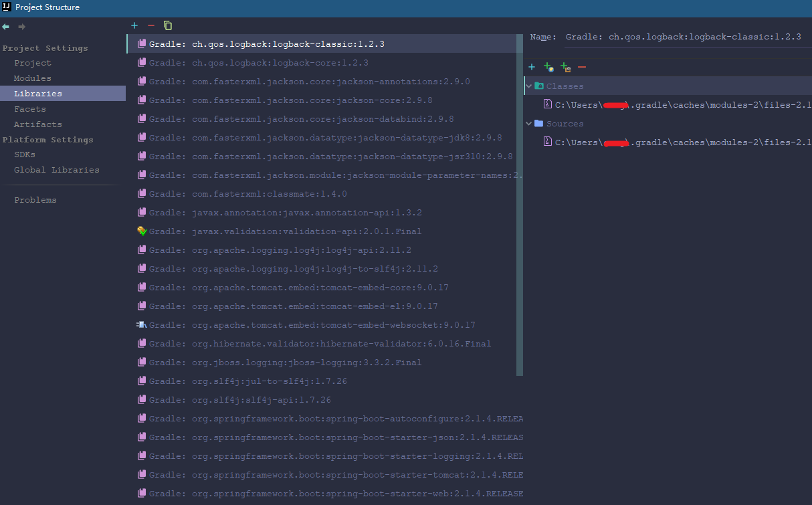Specify documentation URL icon
Image resolution: width=812 pixels, height=505 pixels.
click(x=548, y=67)
